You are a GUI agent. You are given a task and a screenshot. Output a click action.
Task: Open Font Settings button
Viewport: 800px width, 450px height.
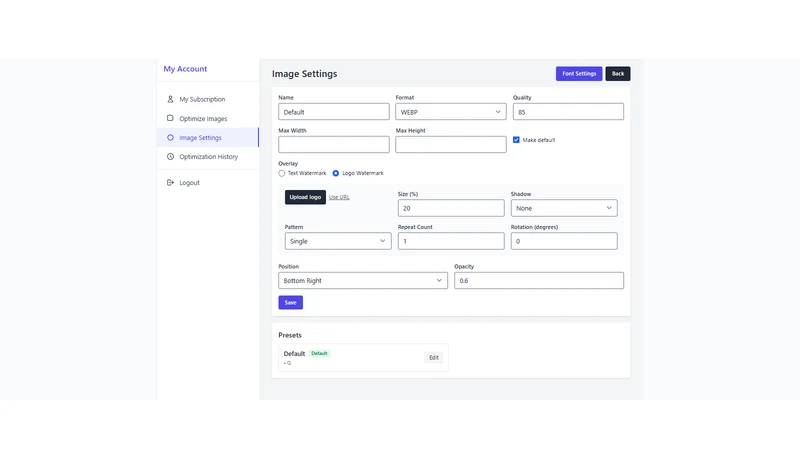pos(579,73)
